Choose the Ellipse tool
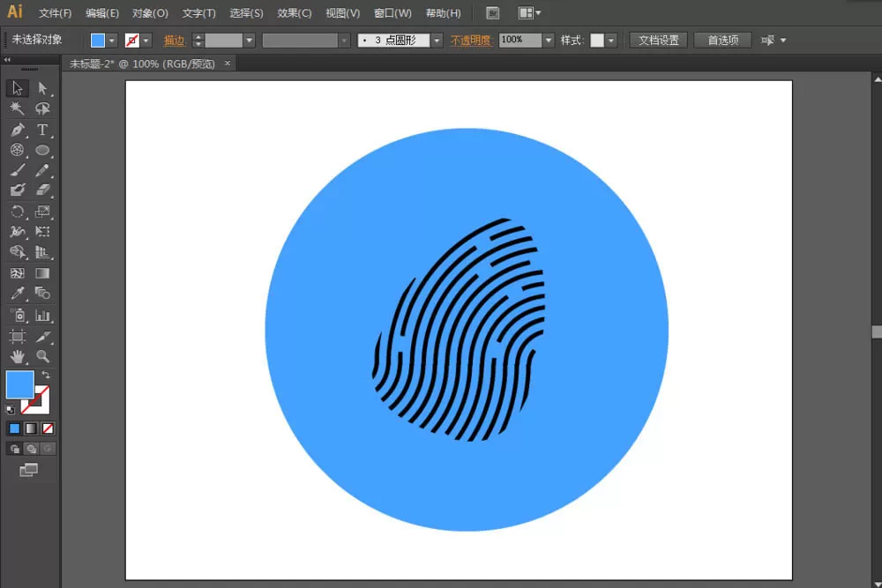 (42, 150)
